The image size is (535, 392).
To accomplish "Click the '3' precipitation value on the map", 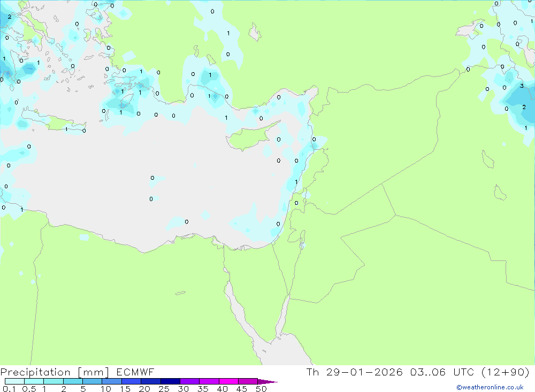I will click(521, 86).
